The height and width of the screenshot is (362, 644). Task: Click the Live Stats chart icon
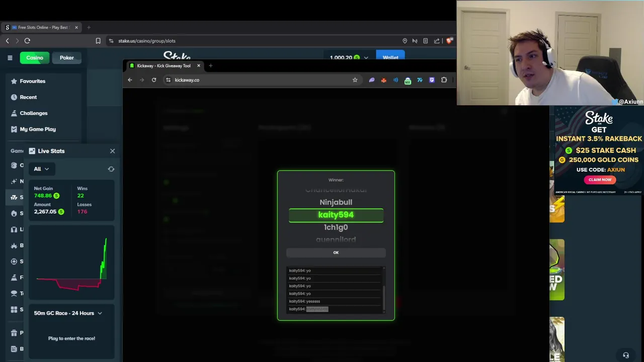(x=32, y=151)
